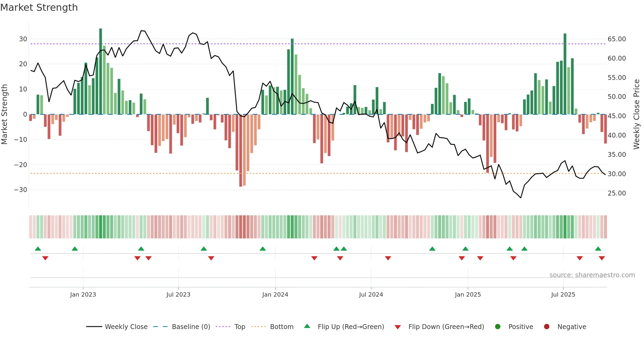This screenshot has width=644, height=362.
Task: Click the −10 strength axis tick
Action: point(21,139)
